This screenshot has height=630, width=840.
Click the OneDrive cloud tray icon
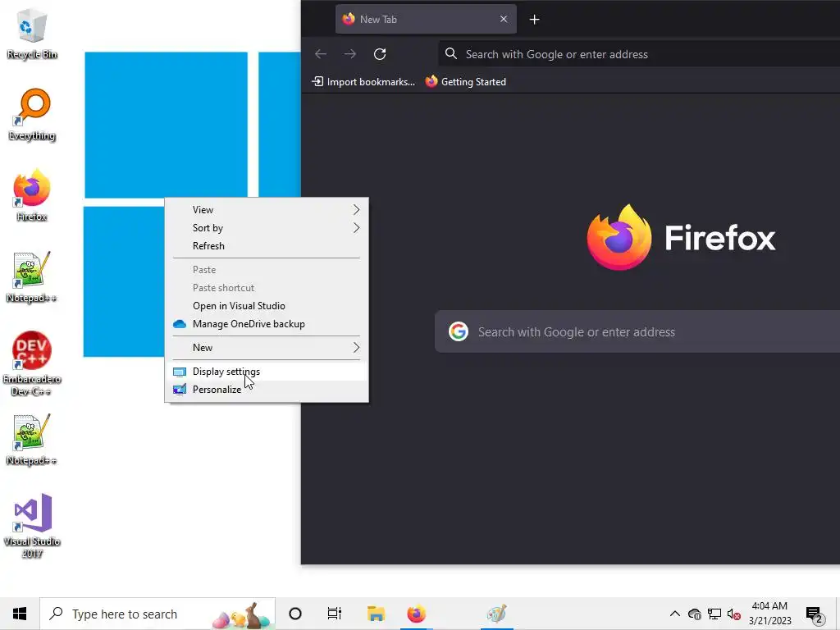coord(694,614)
